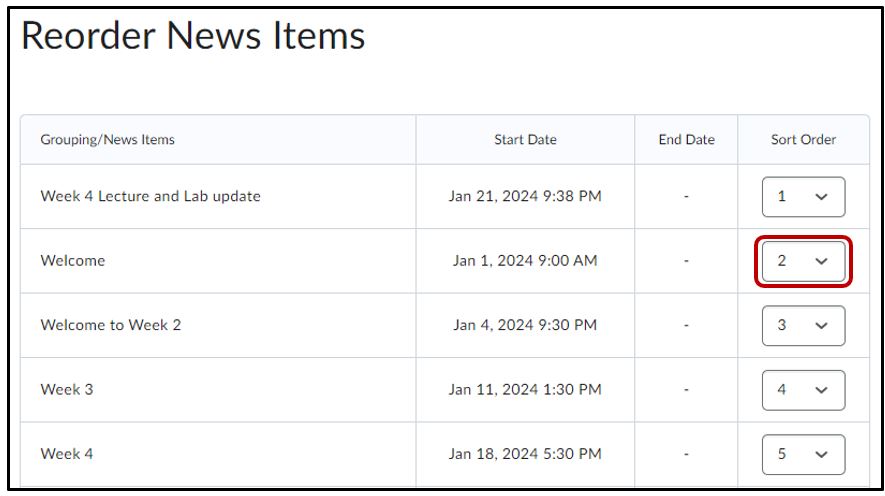The width and height of the screenshot is (885, 496).
Task: Click the Grouping/News Items column header
Action: pyautogui.click(x=107, y=140)
